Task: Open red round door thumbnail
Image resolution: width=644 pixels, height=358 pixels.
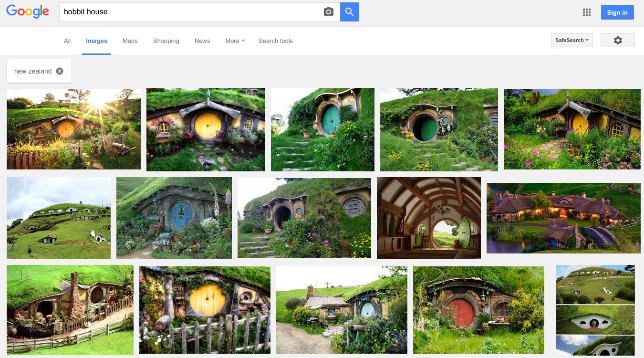Action: pos(478,310)
